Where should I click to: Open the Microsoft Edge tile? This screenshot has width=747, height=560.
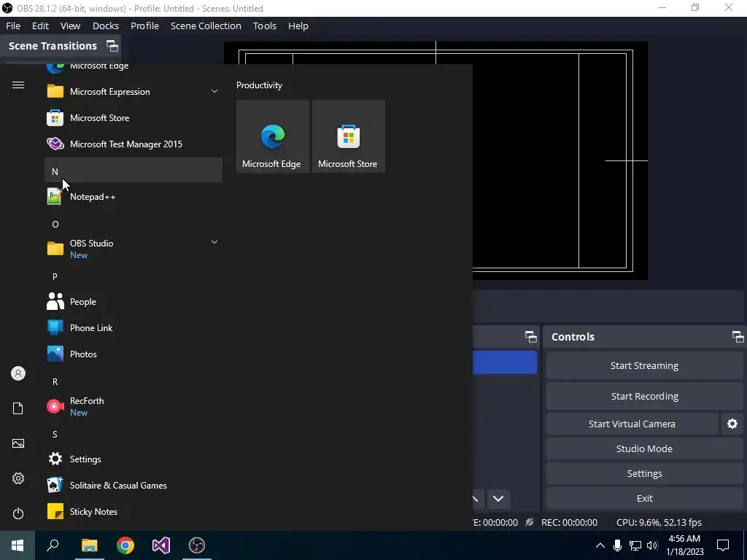tap(273, 136)
